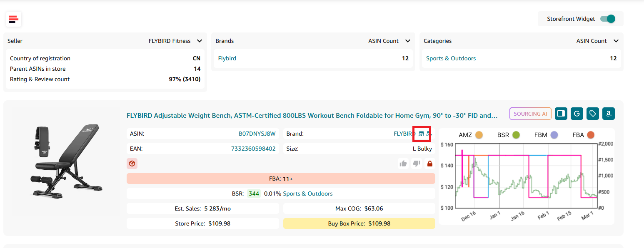Open the Amazon listing via the Amazon icon
This screenshot has width=644, height=248.
click(609, 113)
